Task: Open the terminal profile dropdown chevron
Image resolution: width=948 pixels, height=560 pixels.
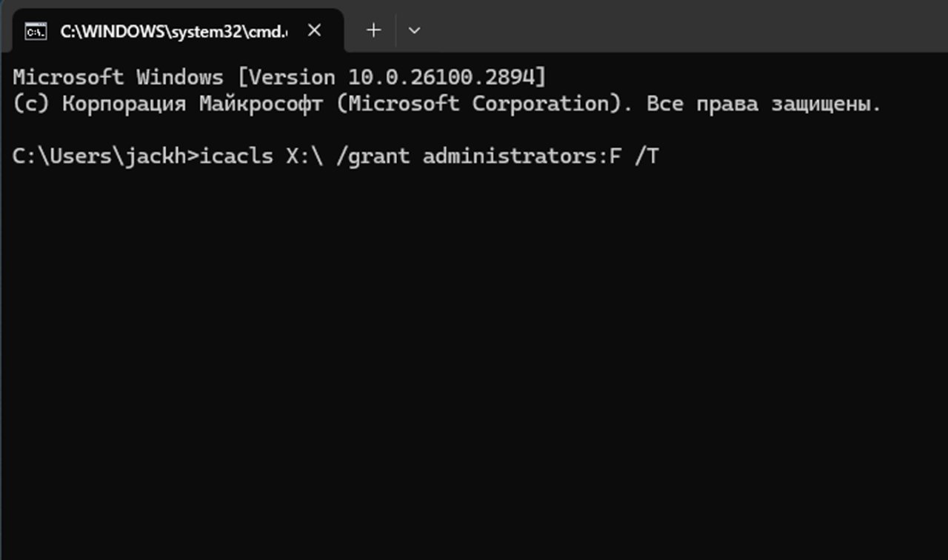Action: 415,30
